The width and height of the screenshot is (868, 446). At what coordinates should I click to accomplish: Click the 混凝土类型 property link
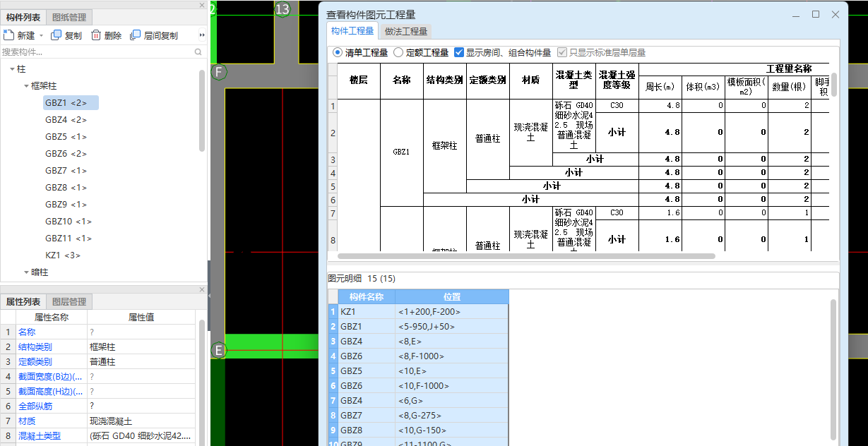[40, 435]
